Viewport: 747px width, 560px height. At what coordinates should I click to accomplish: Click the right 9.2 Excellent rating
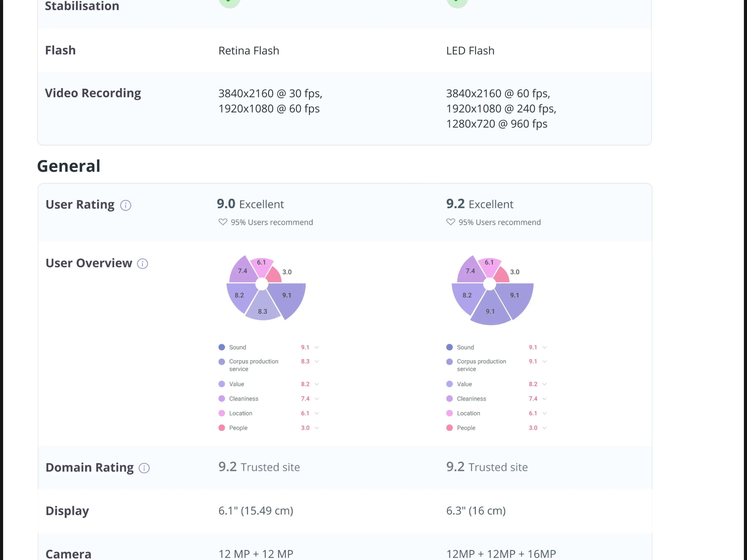(479, 204)
